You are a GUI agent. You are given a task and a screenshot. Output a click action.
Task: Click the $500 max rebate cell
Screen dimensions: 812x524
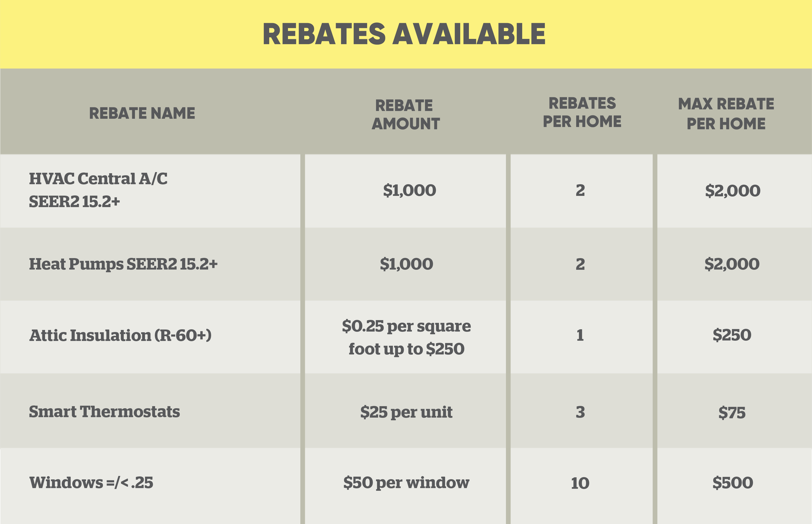tap(733, 483)
